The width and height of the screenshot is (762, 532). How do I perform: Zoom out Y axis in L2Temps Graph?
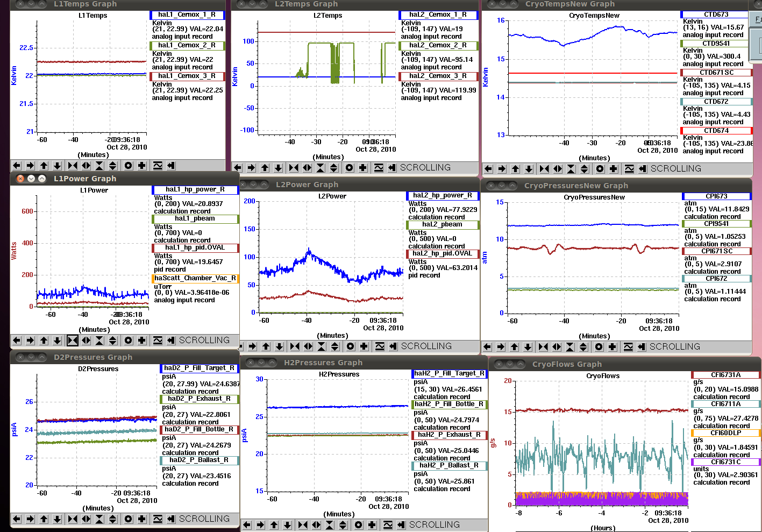[334, 168]
